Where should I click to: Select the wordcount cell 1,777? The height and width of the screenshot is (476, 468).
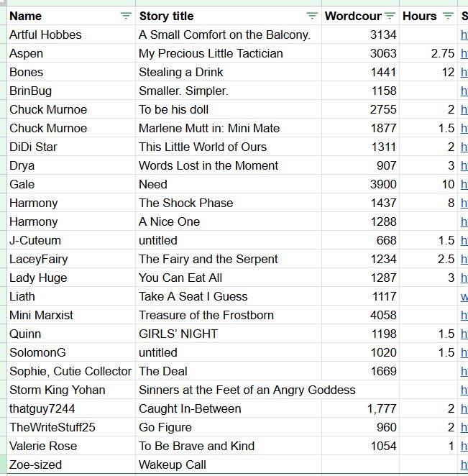point(360,408)
